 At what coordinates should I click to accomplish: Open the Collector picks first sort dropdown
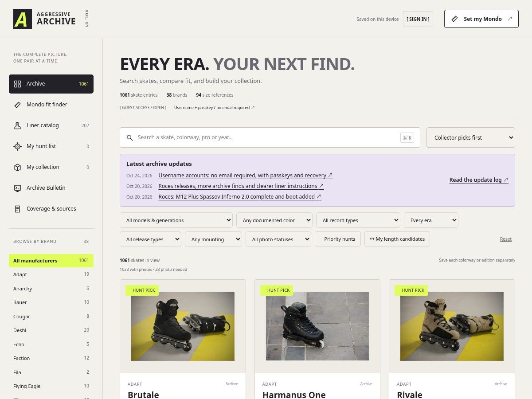[x=471, y=137]
